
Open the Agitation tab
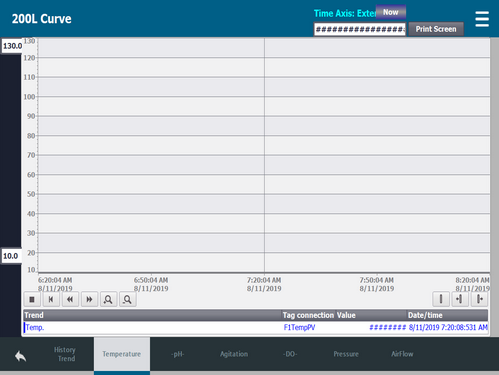point(234,354)
